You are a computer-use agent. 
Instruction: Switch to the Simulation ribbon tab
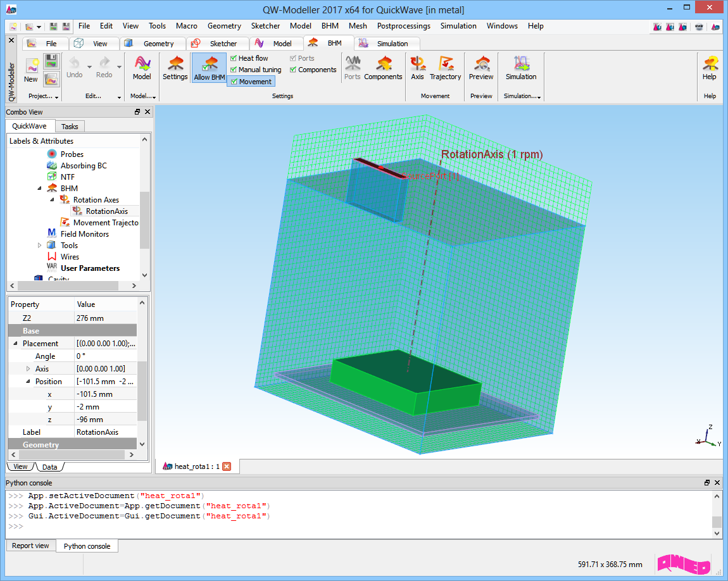(x=387, y=44)
